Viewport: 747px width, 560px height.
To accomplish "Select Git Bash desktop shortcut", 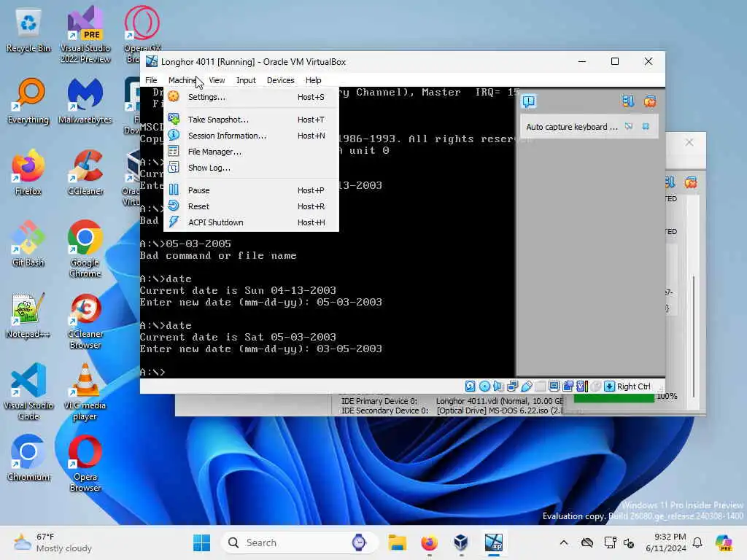I will pyautogui.click(x=28, y=244).
